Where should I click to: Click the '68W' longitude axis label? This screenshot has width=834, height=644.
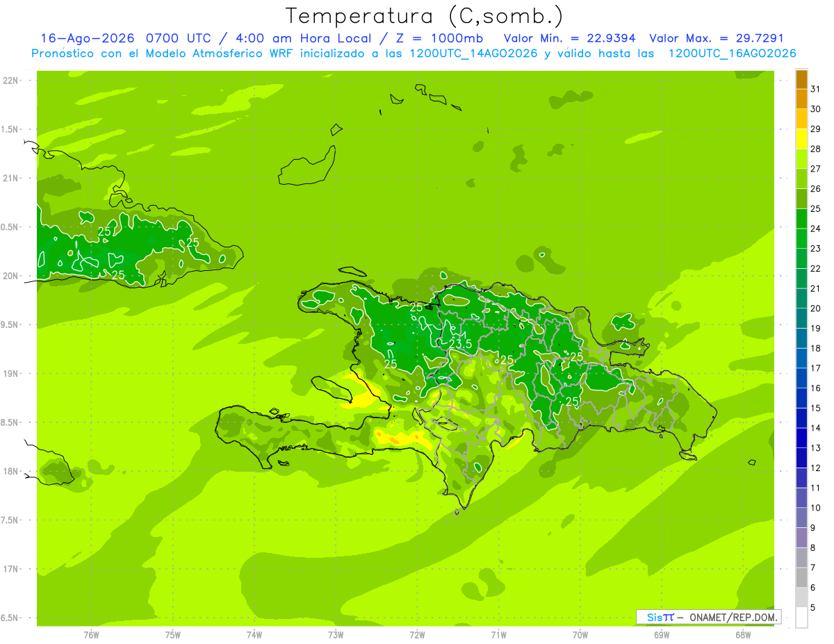click(x=743, y=634)
